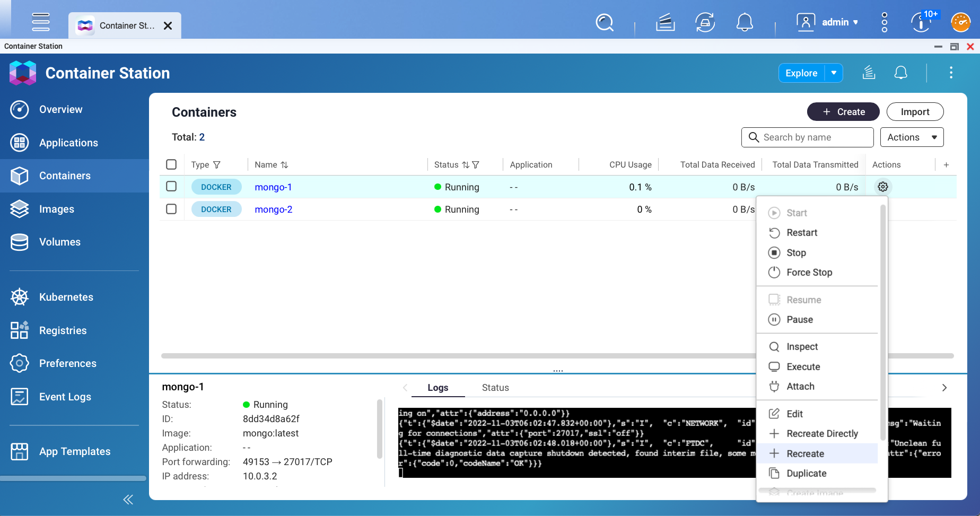Screen dimensions: 980x516
Task: Open the Container Station notifications bell
Action: (900, 73)
